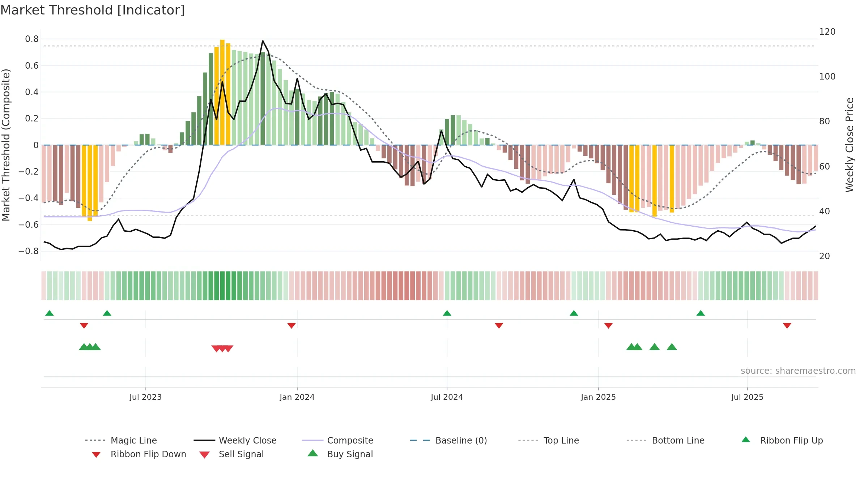Screen dimensions: 868x488
Task: Click the Ribbon Flip Up marker before Jul 2025
Action: pyautogui.click(x=701, y=313)
